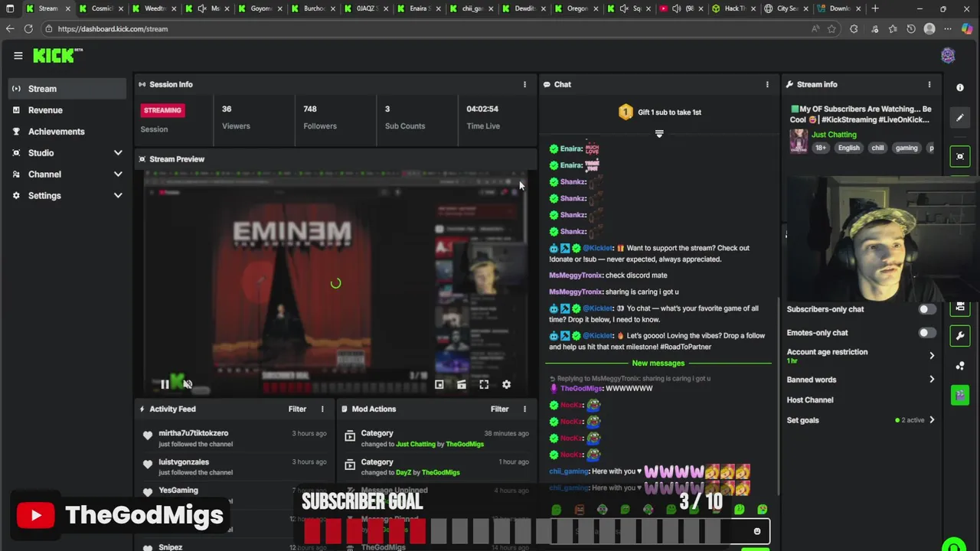
Task: Bookmark this page with the star icon
Action: click(x=831, y=29)
